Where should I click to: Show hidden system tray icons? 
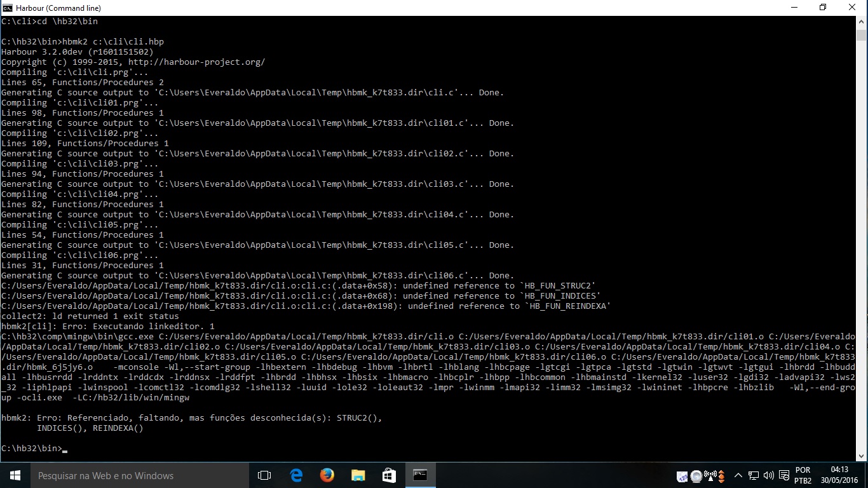(x=738, y=475)
